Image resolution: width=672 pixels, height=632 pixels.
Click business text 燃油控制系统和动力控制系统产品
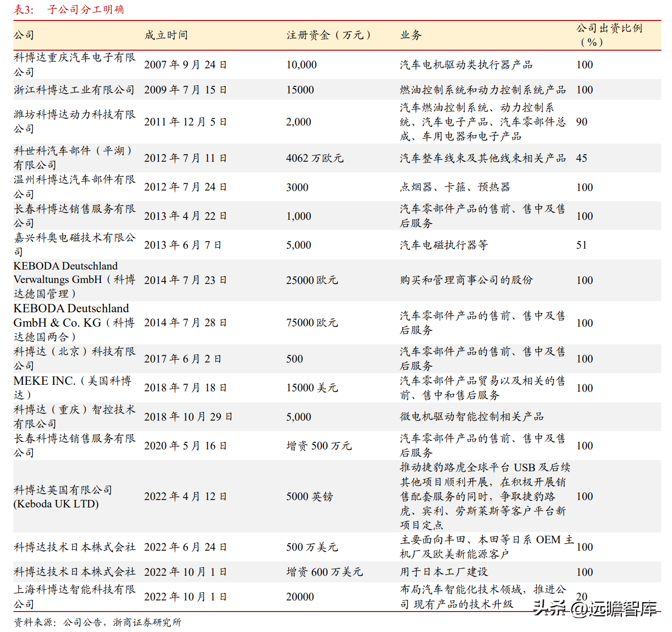coord(483,90)
